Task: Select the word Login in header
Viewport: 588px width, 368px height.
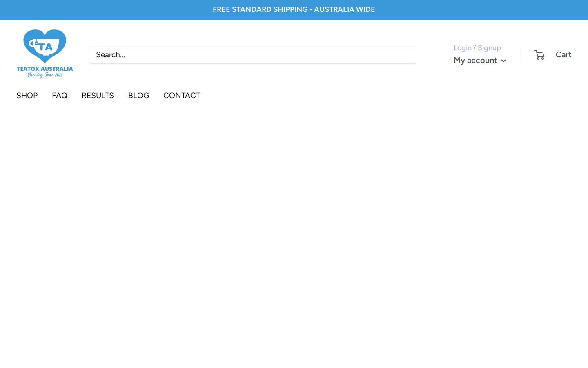Action: click(x=463, y=48)
